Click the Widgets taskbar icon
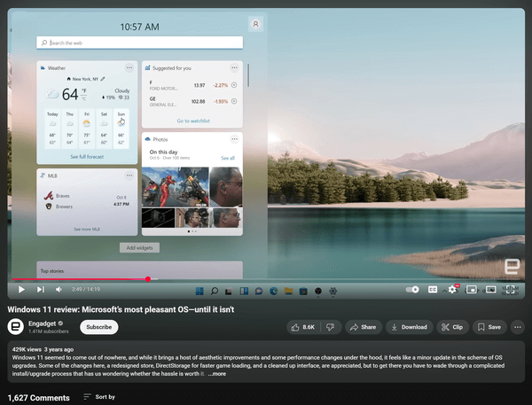The height and width of the screenshot is (405, 532). coord(244,291)
